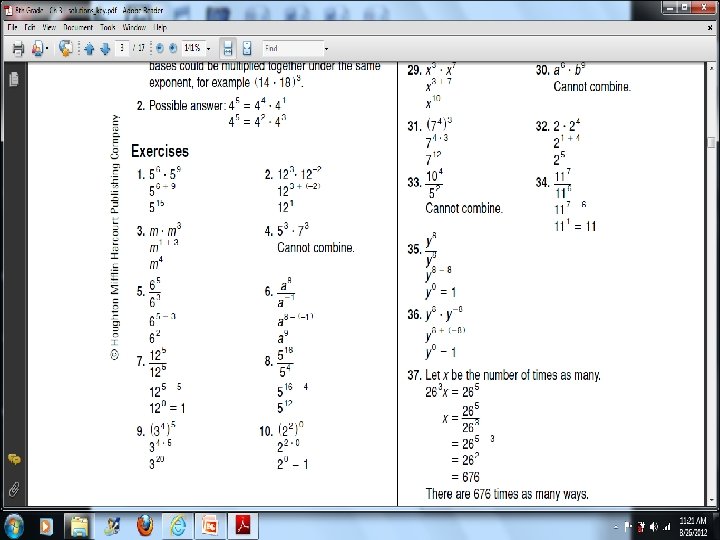Click the taskbar icon left of Firefox

[x=112, y=526]
